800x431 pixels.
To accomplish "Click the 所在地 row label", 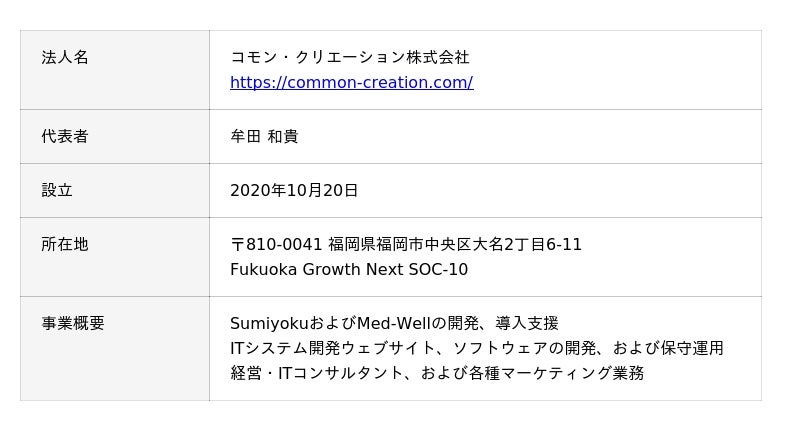I will [65, 245].
